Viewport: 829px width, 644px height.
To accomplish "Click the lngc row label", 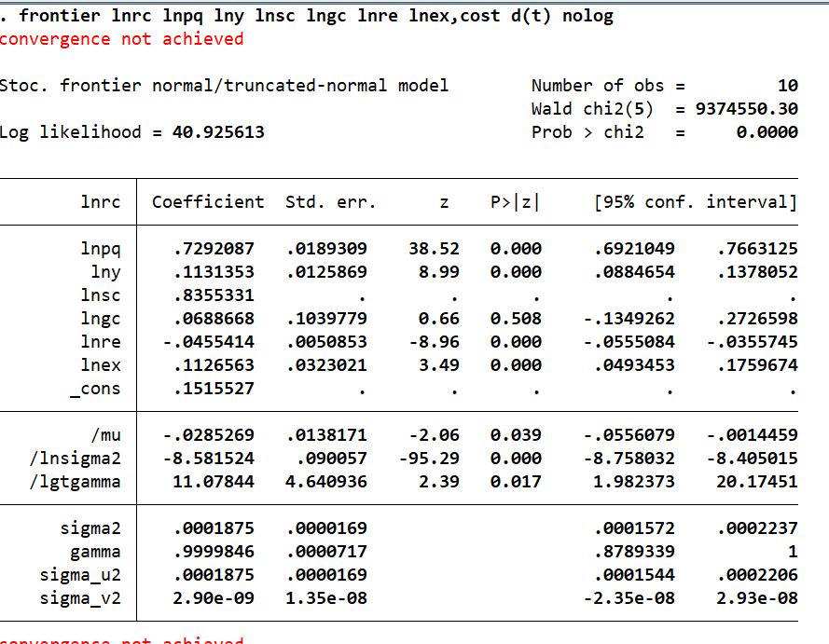I will click(x=101, y=319).
